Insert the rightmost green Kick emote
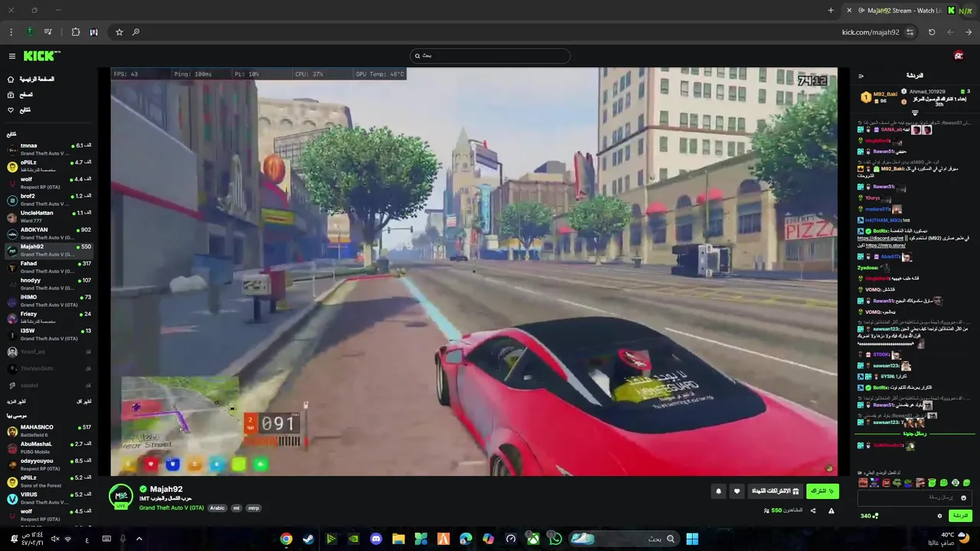The width and height of the screenshot is (980, 551). (967, 483)
